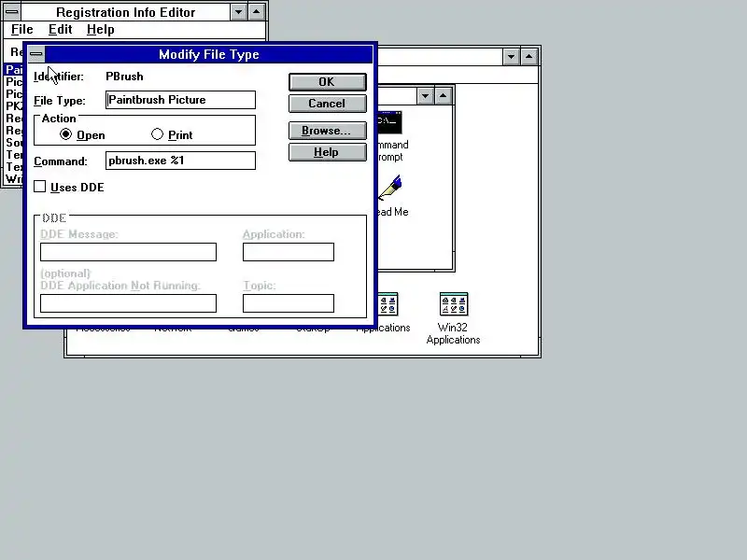
Task: Open the Edit menu in Registration Info Editor
Action: 60,30
